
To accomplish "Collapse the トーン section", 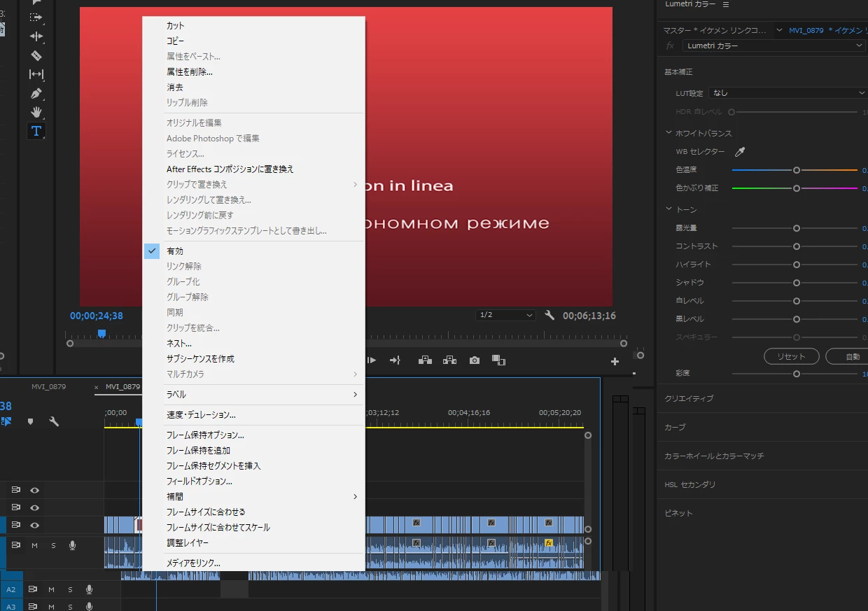I will click(x=668, y=209).
